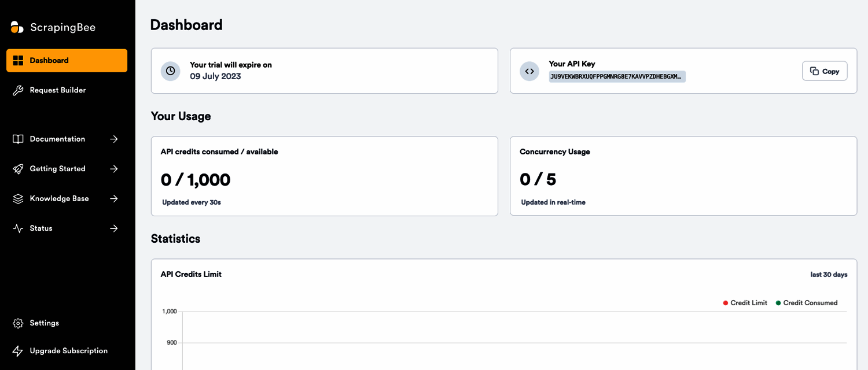Open Getting Started using its arrow

(x=114, y=169)
